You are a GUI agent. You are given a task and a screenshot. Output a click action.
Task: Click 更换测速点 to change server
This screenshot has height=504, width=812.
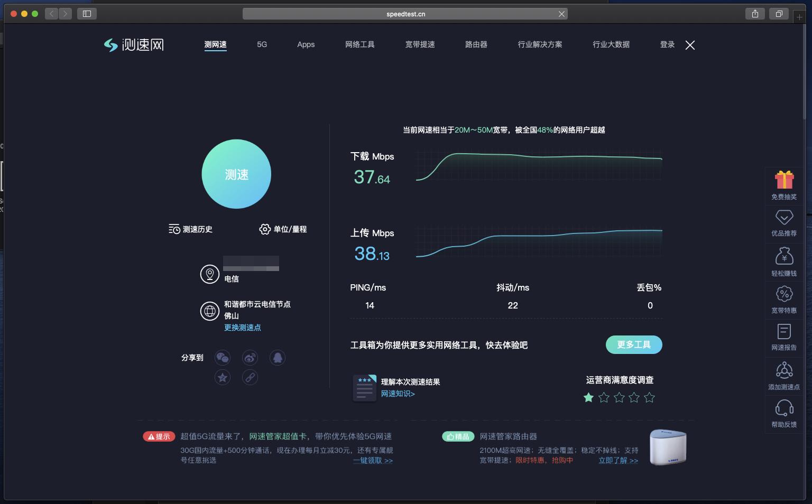[x=242, y=328]
